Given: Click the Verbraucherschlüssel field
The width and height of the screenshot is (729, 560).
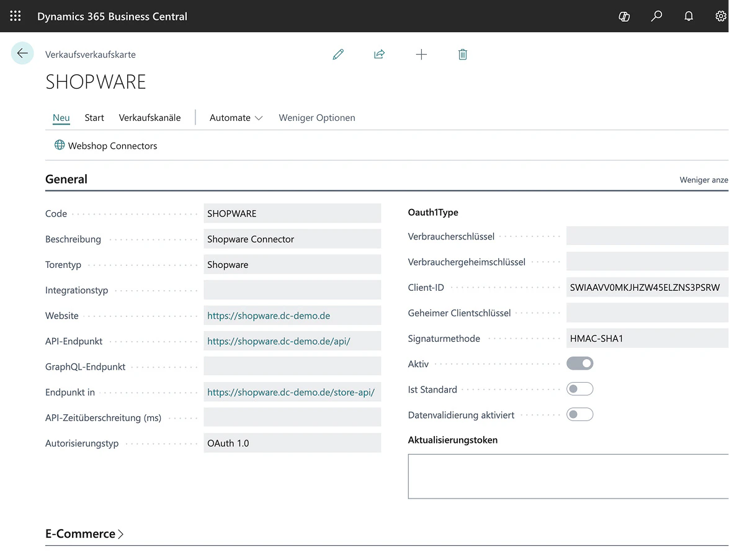Looking at the screenshot, I should pyautogui.click(x=647, y=236).
